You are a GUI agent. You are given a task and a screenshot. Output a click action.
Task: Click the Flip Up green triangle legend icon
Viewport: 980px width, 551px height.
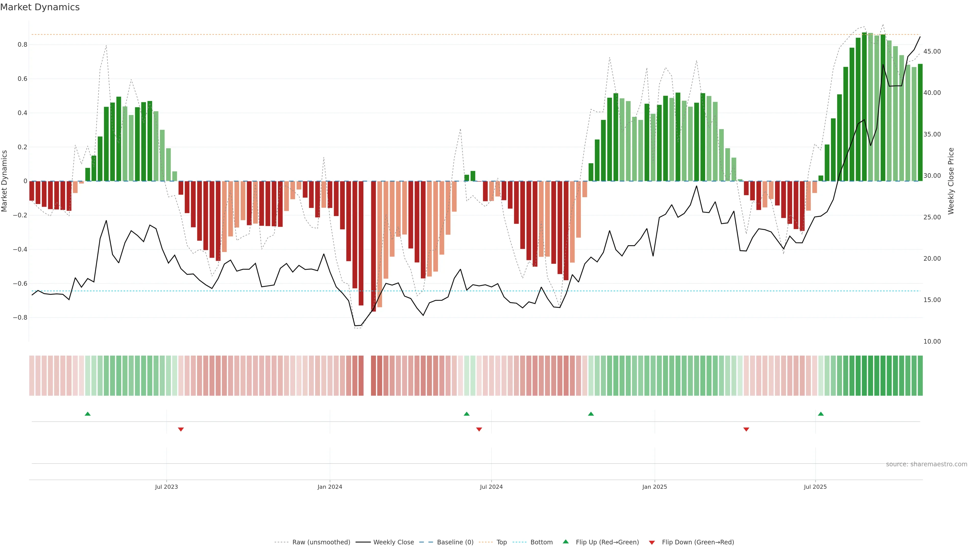pos(566,542)
